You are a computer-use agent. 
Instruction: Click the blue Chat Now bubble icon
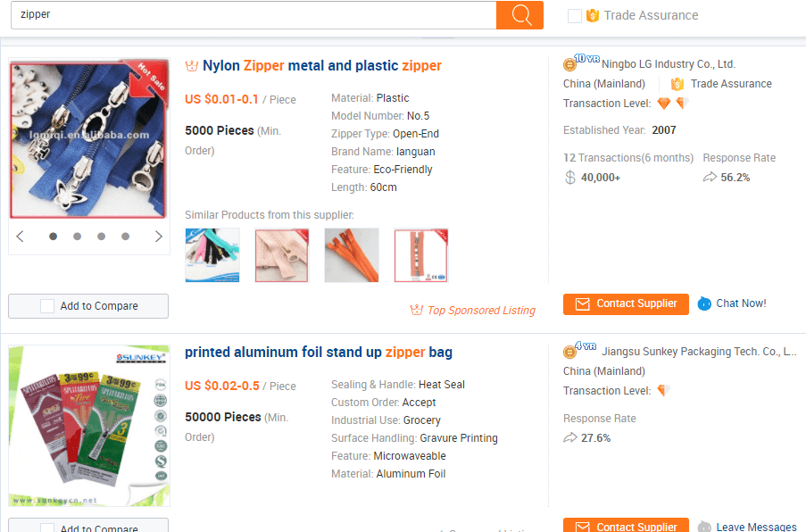[703, 303]
